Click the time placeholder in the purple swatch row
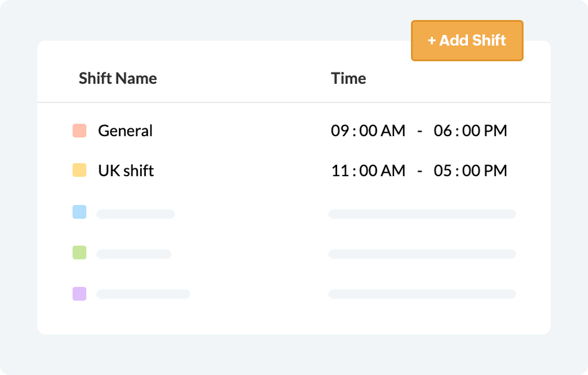588x375 pixels. tap(422, 294)
